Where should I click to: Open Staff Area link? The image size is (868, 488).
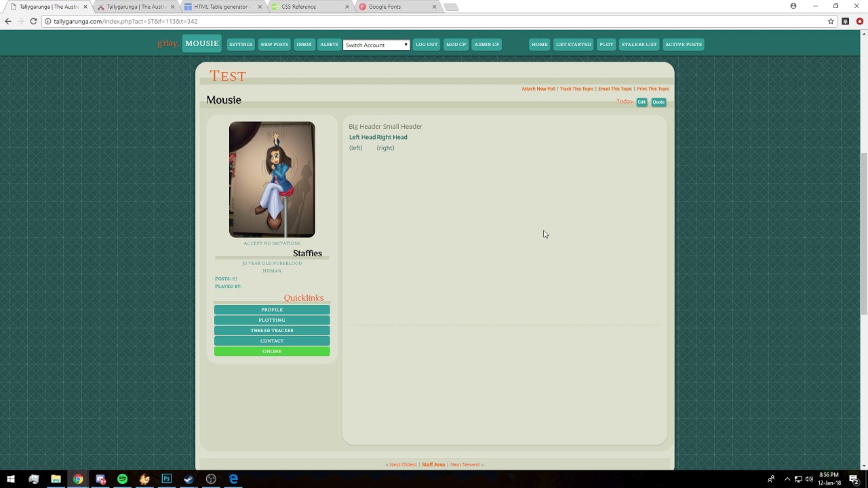click(433, 465)
